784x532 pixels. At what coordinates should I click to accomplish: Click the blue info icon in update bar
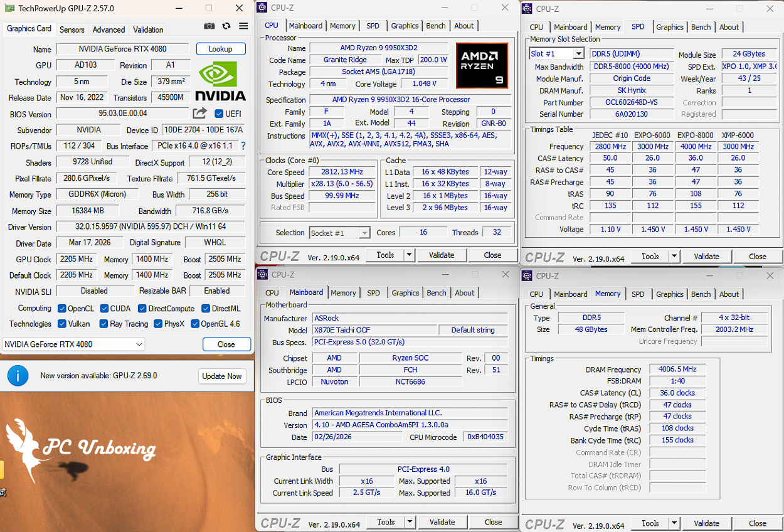pyautogui.click(x=18, y=376)
